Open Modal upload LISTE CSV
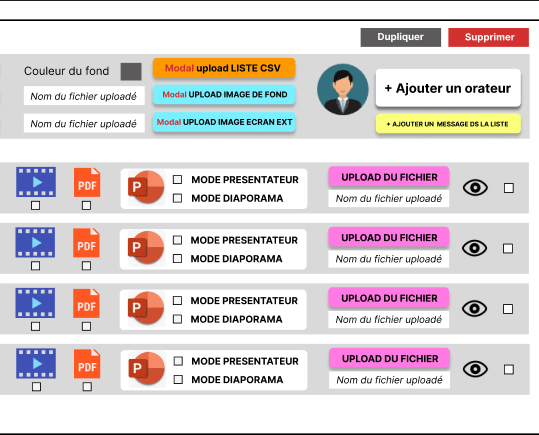The width and height of the screenshot is (539, 435). point(224,68)
